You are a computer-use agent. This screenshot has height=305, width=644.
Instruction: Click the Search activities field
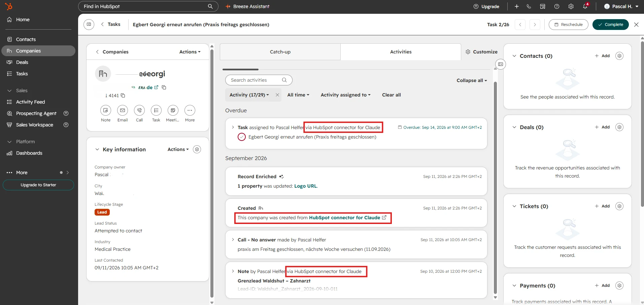(259, 80)
